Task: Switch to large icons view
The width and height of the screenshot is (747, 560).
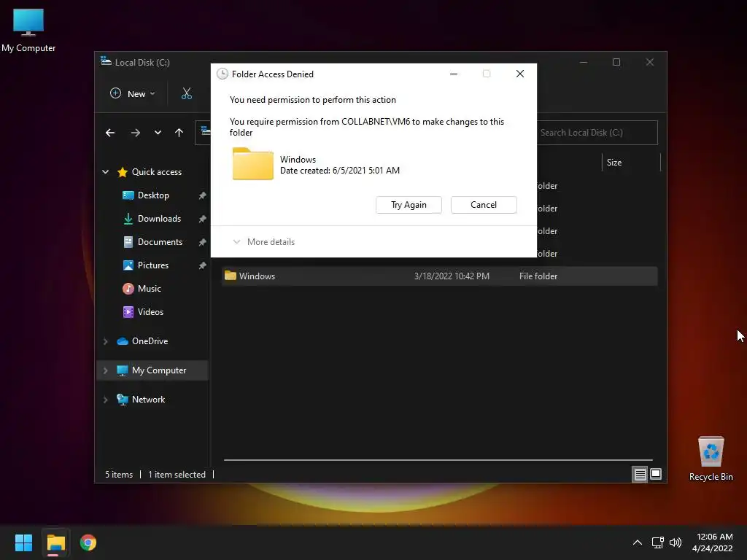Action: pyautogui.click(x=656, y=474)
